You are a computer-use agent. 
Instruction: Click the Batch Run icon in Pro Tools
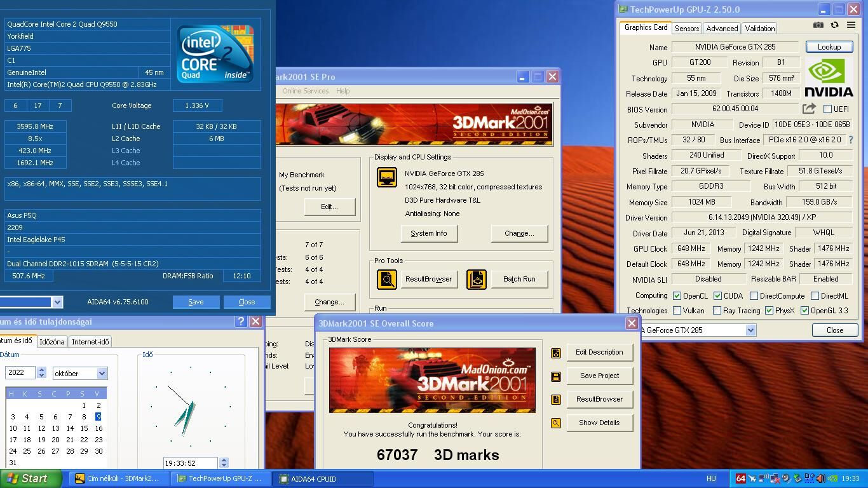point(477,279)
